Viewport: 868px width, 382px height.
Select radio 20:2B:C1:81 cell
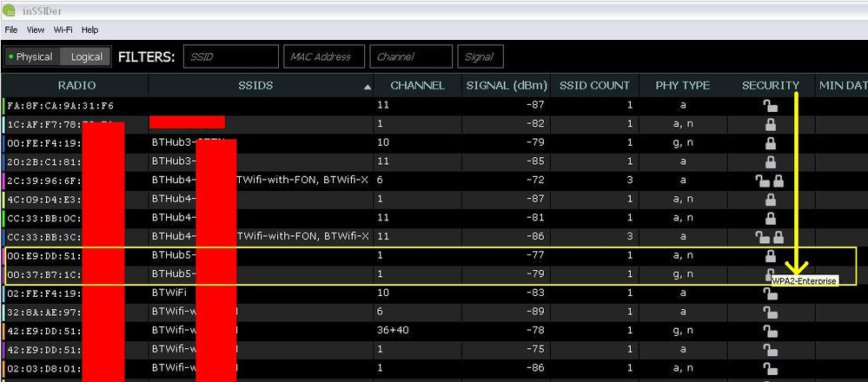(44, 162)
